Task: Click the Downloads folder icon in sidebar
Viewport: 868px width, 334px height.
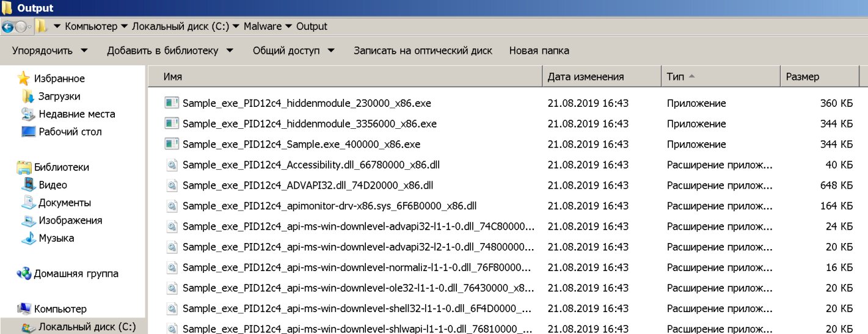Action: coord(28,96)
